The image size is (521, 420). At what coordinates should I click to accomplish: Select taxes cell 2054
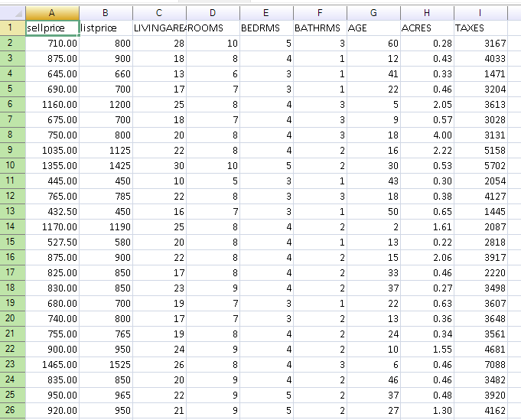point(480,181)
